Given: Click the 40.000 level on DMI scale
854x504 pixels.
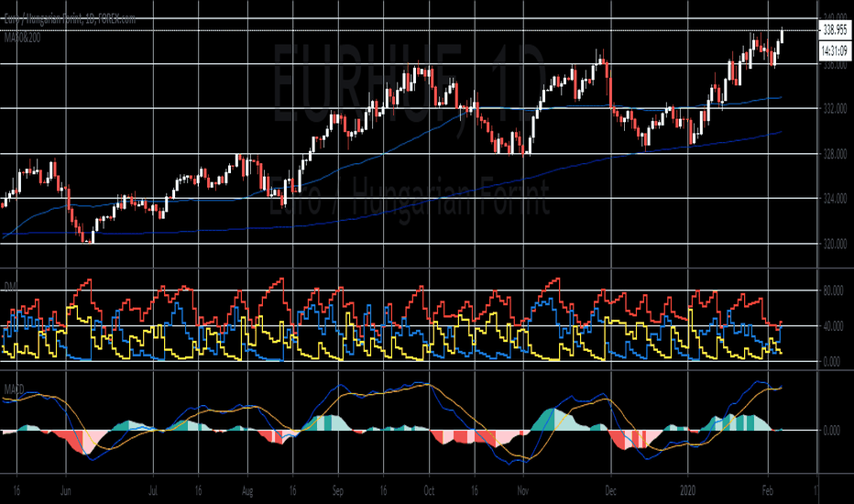Looking at the screenshot, I should pyautogui.click(x=833, y=326).
